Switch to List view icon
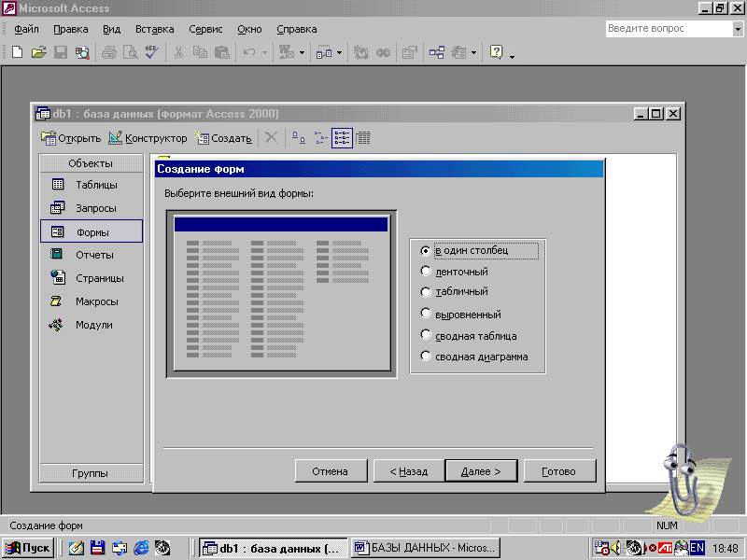 (342, 138)
